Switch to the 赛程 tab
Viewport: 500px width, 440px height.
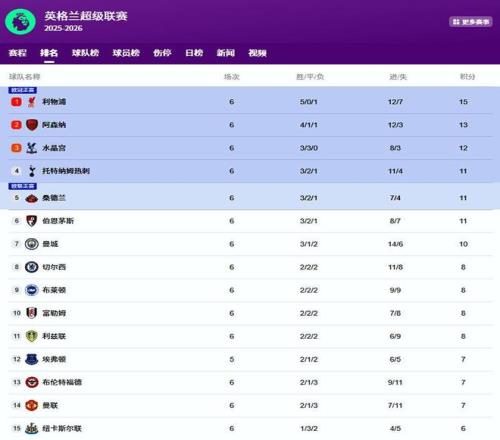pos(17,53)
